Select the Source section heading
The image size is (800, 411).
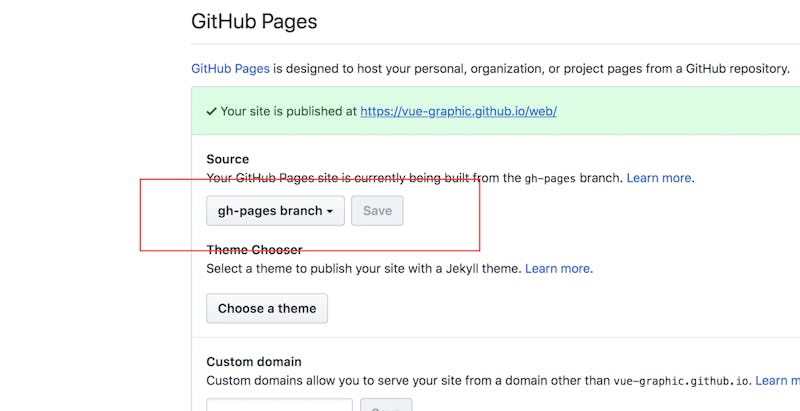tap(228, 159)
